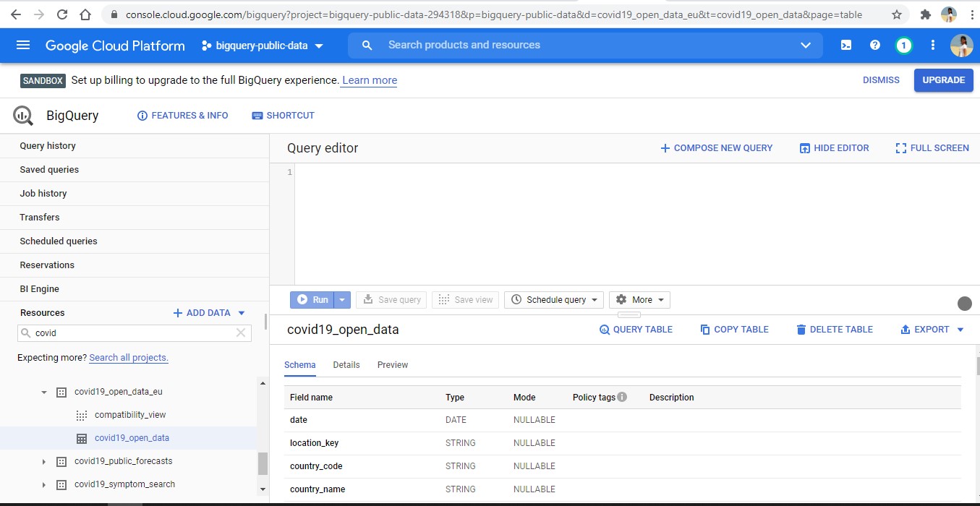The image size is (980, 506).
Task: Switch to the Schema tab
Action: point(299,365)
